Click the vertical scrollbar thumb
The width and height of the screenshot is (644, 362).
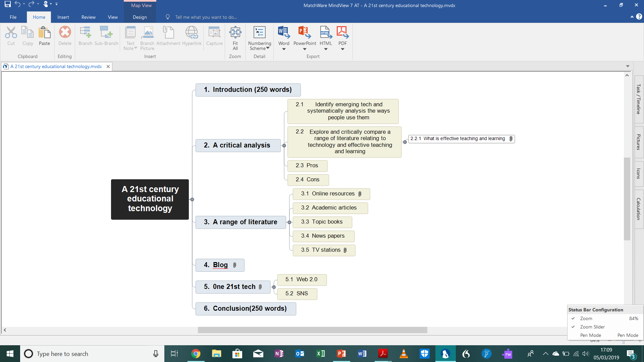point(627,198)
